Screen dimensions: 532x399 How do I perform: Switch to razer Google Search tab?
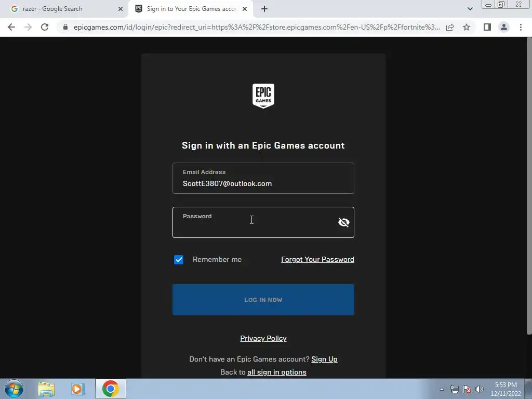(64, 9)
